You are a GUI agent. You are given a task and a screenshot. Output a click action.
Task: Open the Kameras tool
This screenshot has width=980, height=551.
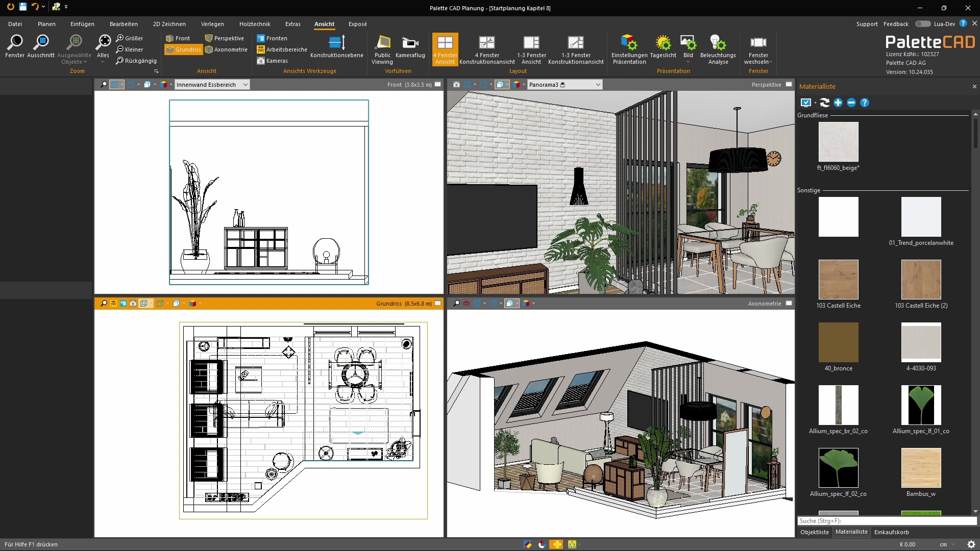(x=272, y=61)
